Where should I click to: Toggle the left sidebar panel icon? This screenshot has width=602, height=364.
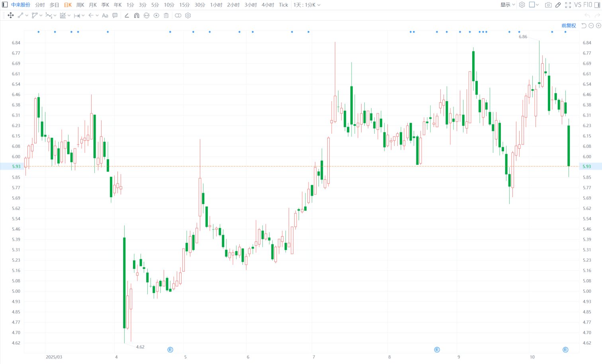(5, 5)
